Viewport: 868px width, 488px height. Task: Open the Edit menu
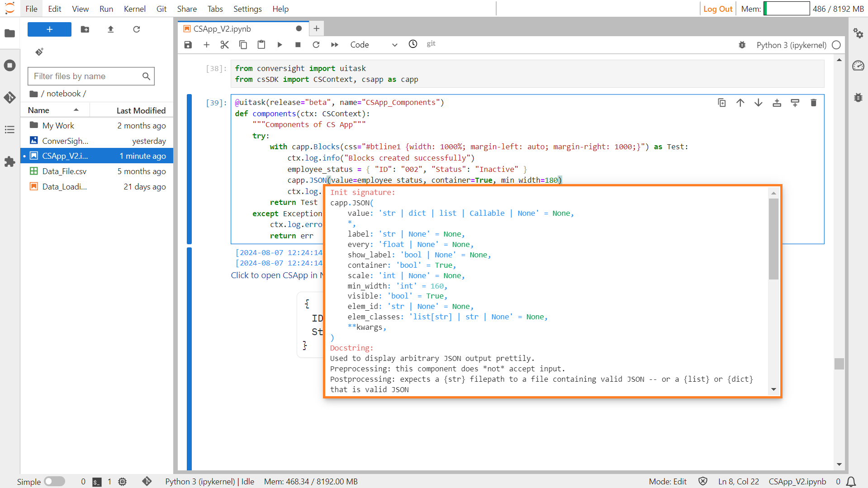coord(55,9)
